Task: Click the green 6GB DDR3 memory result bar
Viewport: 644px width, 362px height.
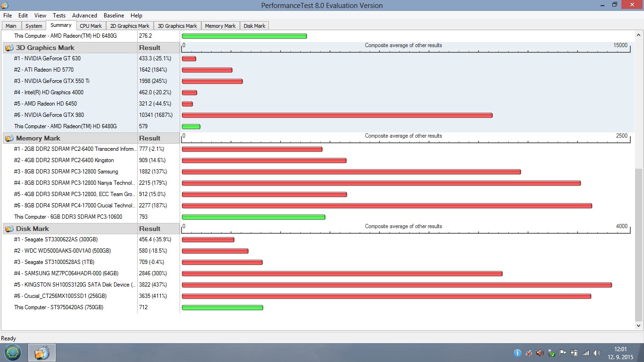Action: click(x=254, y=217)
